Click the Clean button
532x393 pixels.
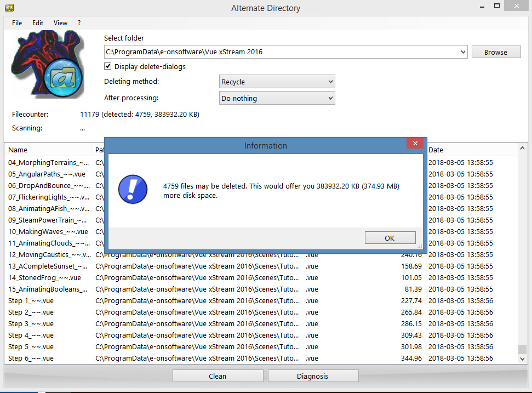pyautogui.click(x=218, y=376)
